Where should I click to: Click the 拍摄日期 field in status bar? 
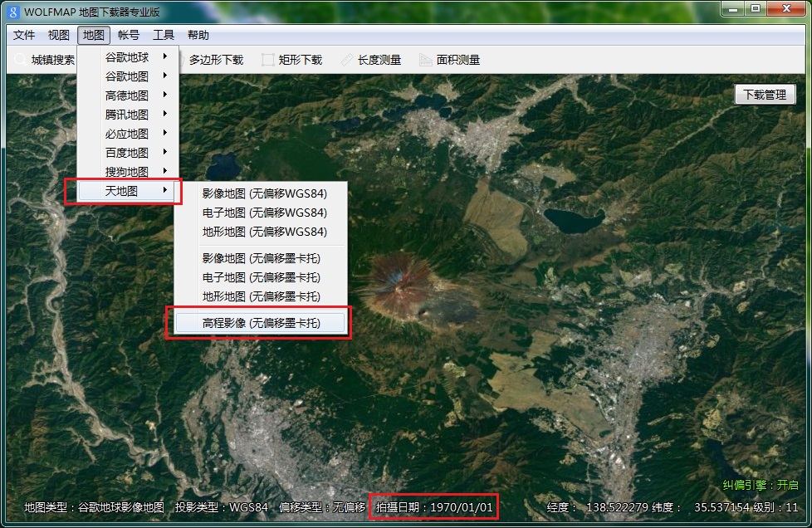(434, 506)
